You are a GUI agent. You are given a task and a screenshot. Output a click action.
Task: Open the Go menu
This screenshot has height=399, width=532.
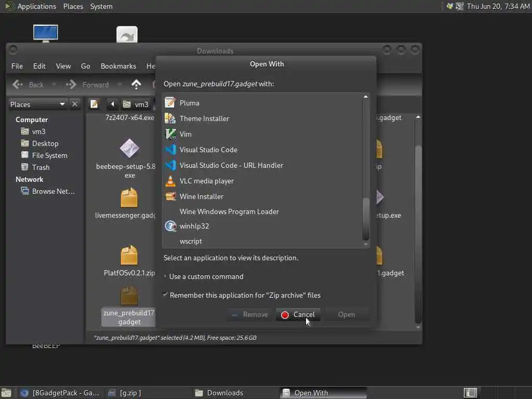tap(86, 66)
